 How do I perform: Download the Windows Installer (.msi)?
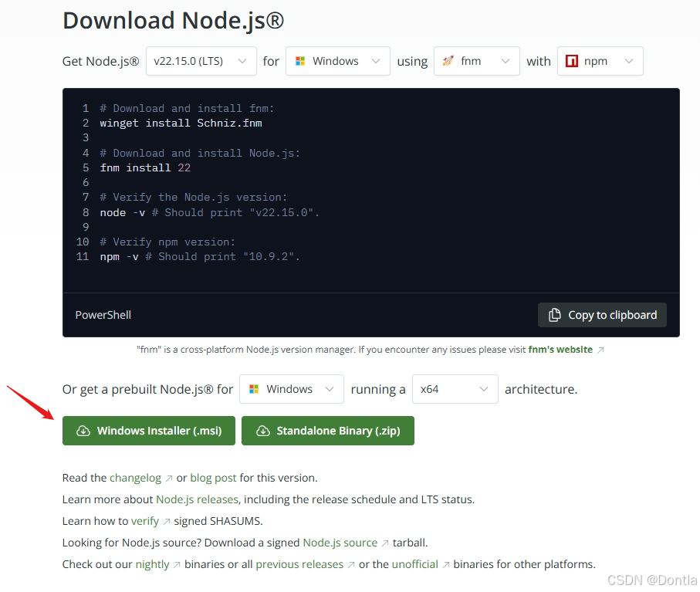[x=149, y=431]
